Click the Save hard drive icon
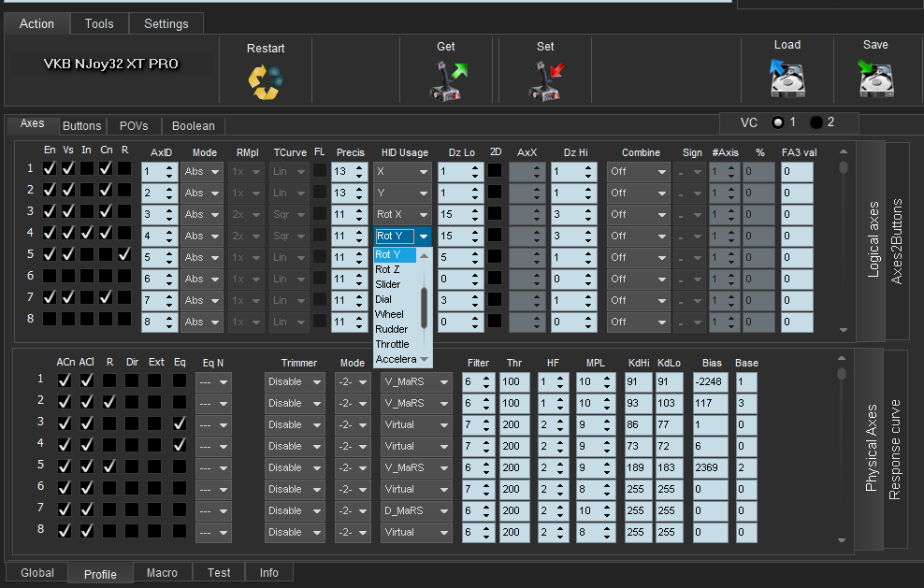Image resolution: width=924 pixels, height=588 pixels. coord(875,78)
